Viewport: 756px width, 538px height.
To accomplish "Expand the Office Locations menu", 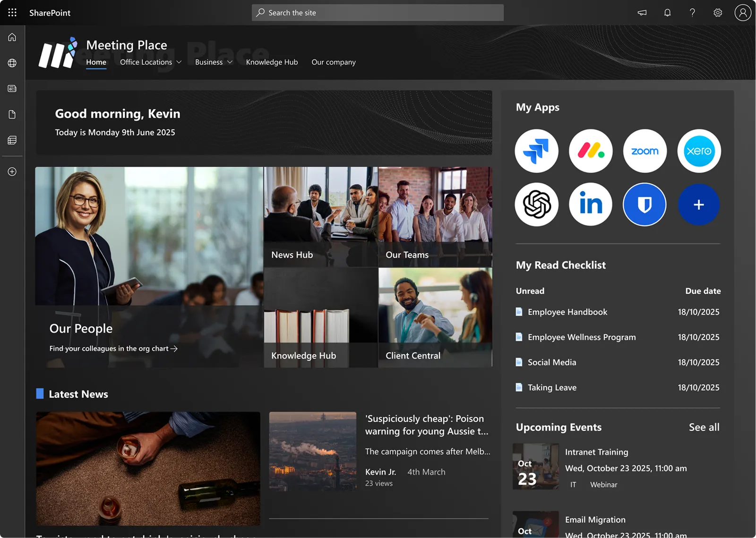I will (x=151, y=62).
